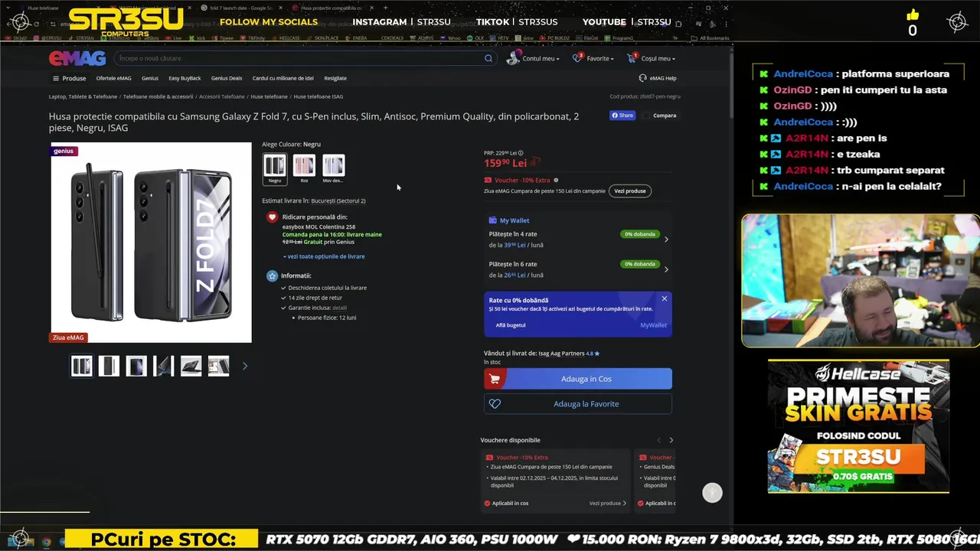Show next available vouchers
The width and height of the screenshot is (980, 551).
(x=671, y=440)
